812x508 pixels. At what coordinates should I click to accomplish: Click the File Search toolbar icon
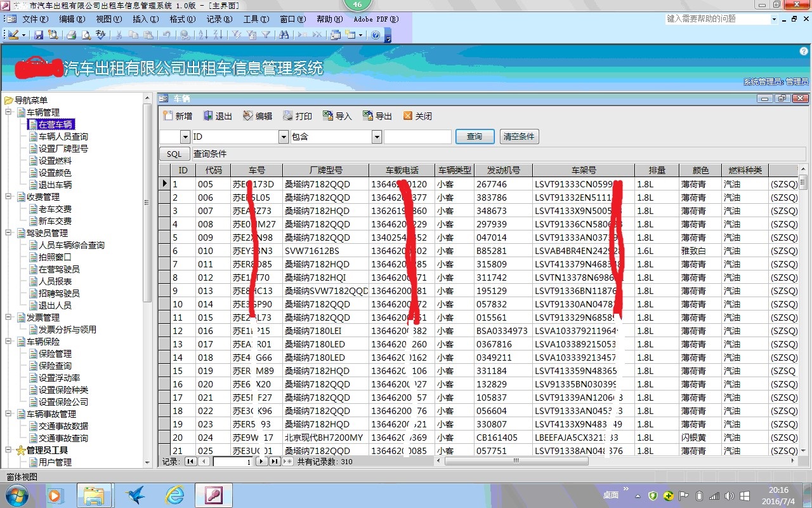(x=53, y=35)
